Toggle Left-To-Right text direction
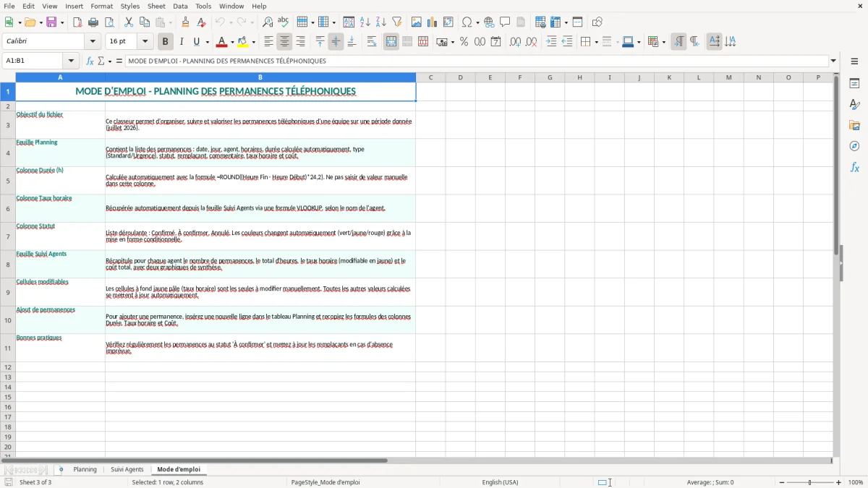 (x=678, y=42)
